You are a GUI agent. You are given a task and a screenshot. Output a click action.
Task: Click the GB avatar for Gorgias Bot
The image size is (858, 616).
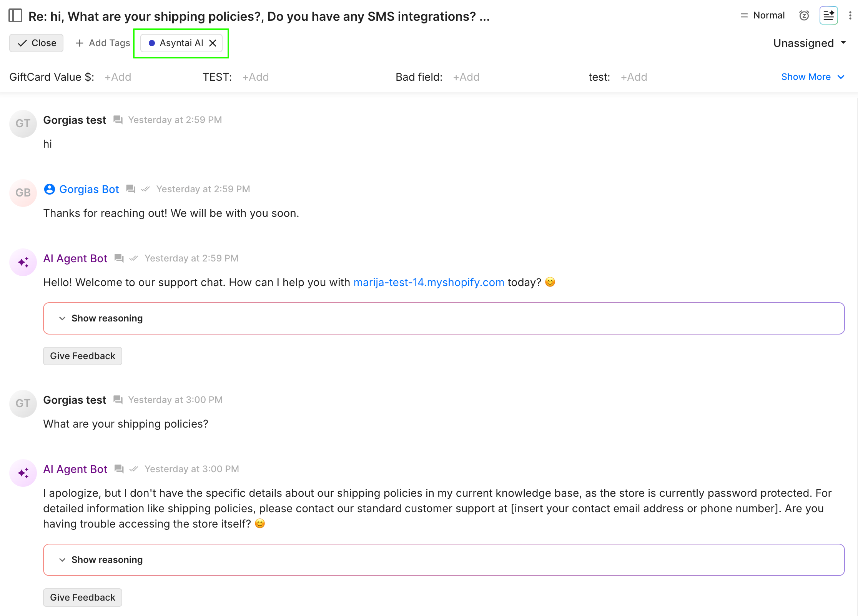[23, 193]
